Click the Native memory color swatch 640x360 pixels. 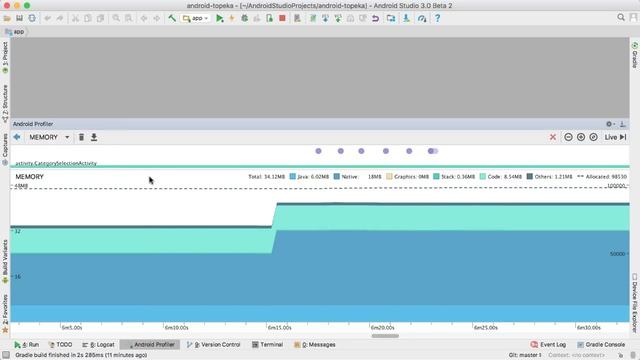(336, 176)
